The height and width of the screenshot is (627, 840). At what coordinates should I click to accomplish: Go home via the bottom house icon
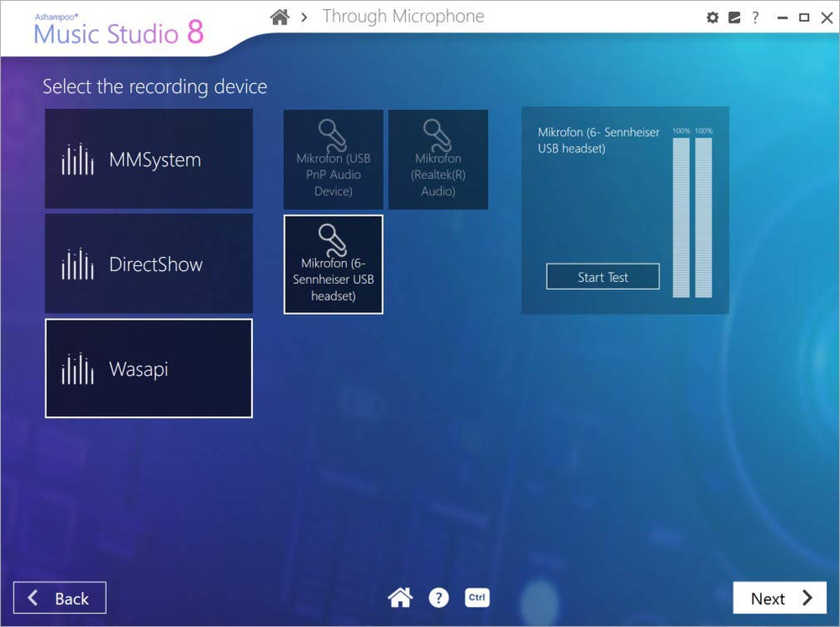coord(400,598)
